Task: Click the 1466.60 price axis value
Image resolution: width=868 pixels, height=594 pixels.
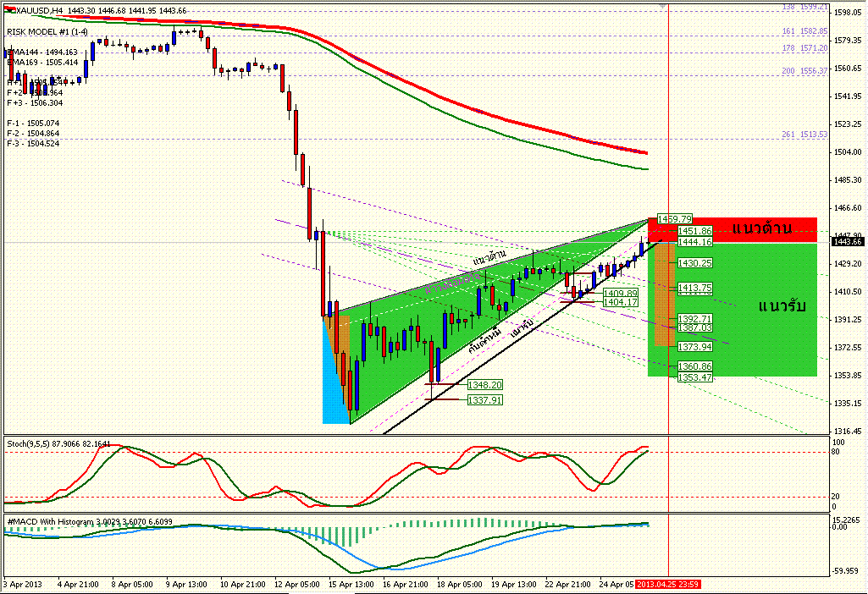Action: tap(848, 207)
